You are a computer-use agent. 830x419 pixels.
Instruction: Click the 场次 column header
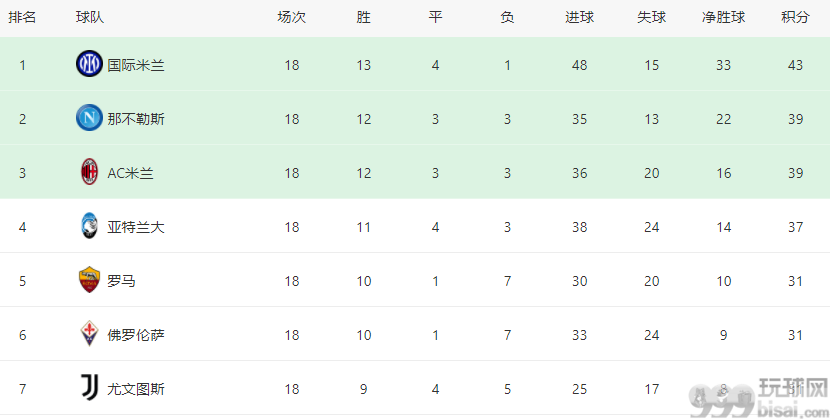[x=292, y=17]
